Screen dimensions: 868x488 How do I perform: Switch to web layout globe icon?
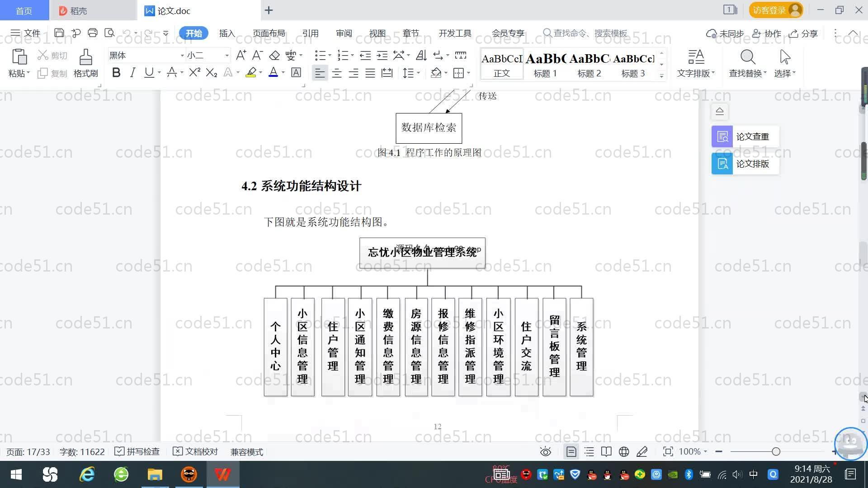point(624,451)
